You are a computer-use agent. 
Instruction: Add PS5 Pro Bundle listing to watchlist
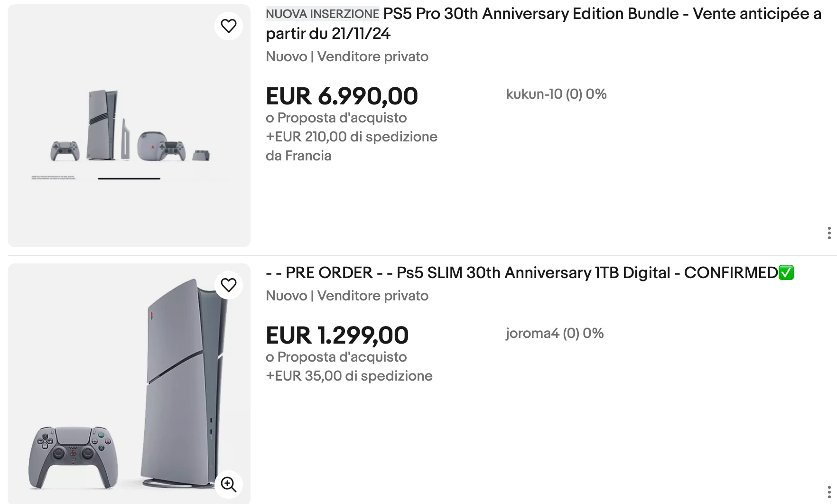pos(228,26)
